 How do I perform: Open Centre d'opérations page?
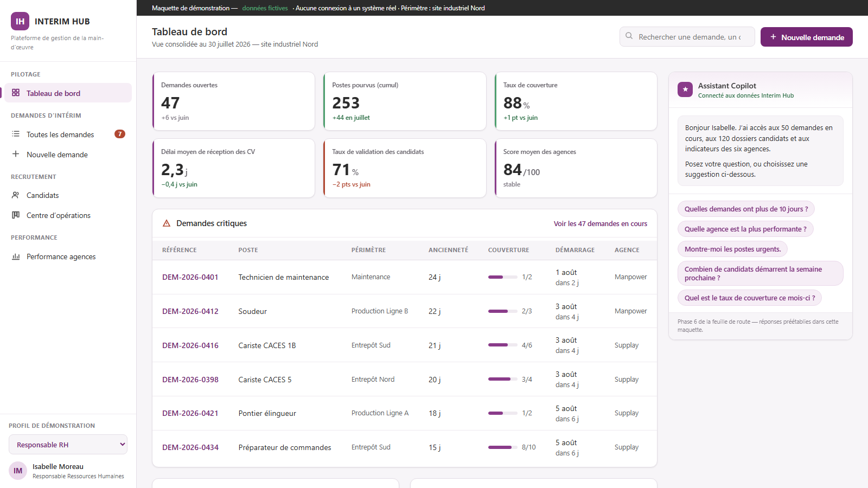[68, 215]
